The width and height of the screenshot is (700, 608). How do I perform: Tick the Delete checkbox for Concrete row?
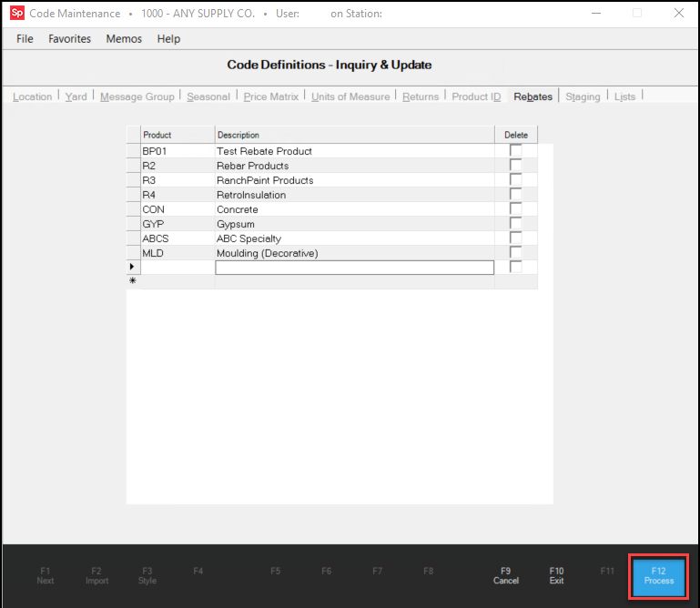point(516,209)
